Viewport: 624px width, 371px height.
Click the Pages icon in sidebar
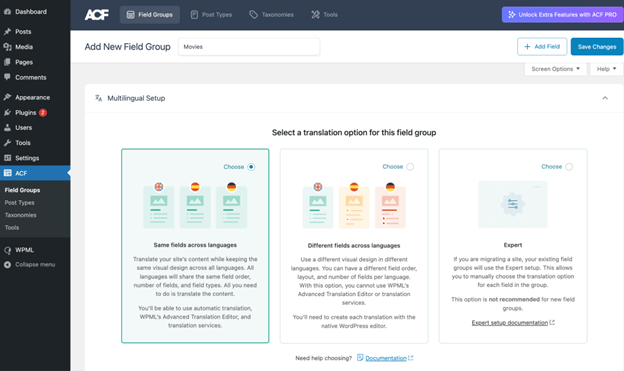point(7,62)
